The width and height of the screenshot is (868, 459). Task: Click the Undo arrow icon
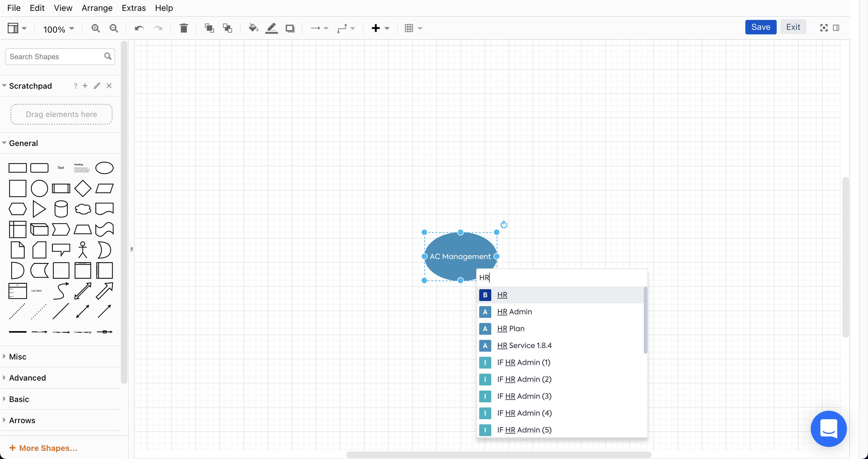click(x=139, y=28)
